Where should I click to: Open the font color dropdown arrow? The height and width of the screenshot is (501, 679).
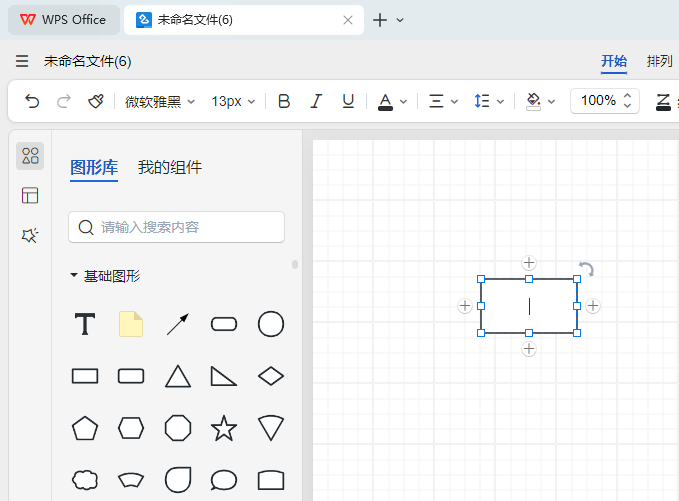404,102
